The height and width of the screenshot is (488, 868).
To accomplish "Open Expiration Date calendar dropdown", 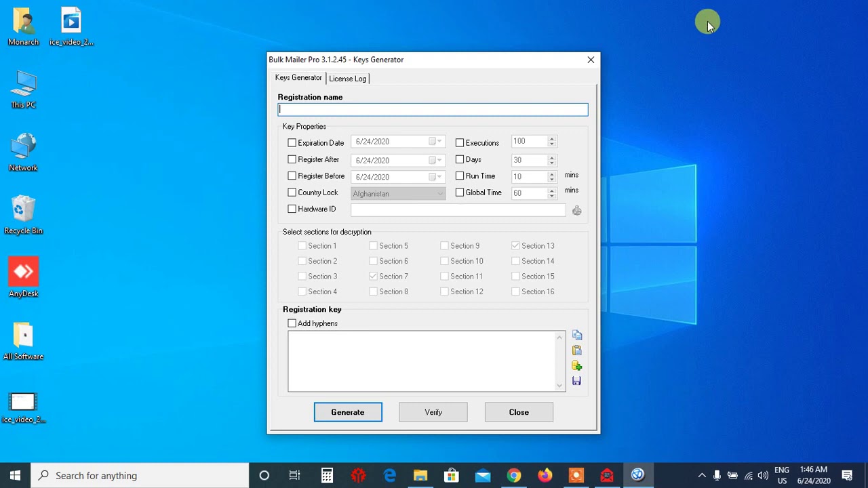I will tap(435, 142).
